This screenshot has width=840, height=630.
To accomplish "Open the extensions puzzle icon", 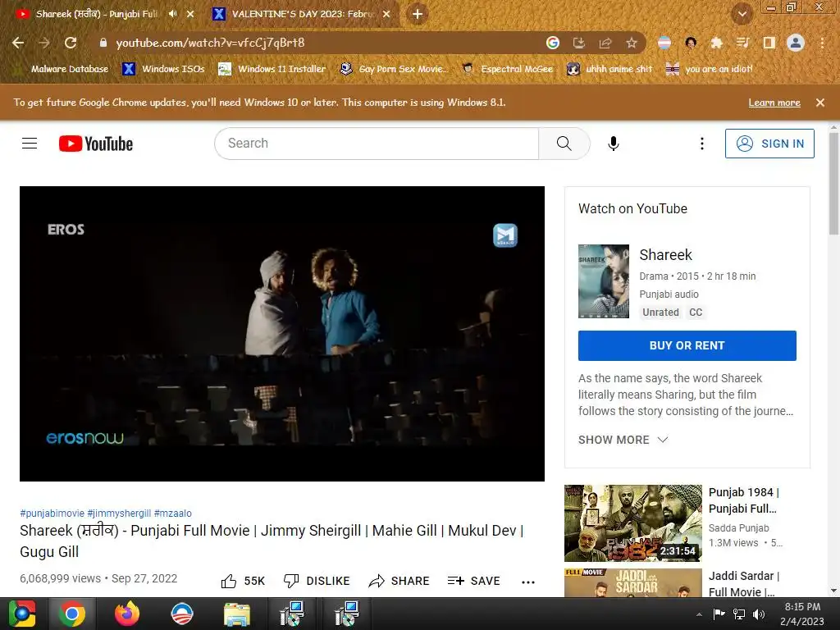I will coord(716,43).
